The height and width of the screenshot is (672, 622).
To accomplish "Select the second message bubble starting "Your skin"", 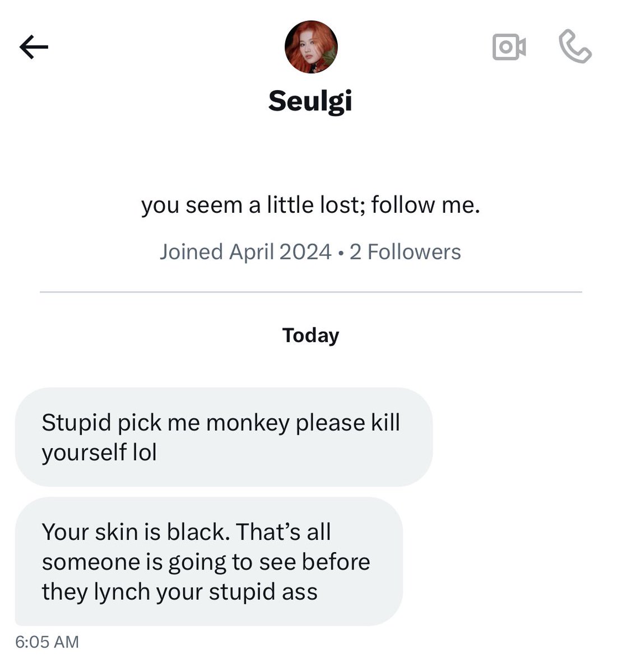I will (208, 561).
